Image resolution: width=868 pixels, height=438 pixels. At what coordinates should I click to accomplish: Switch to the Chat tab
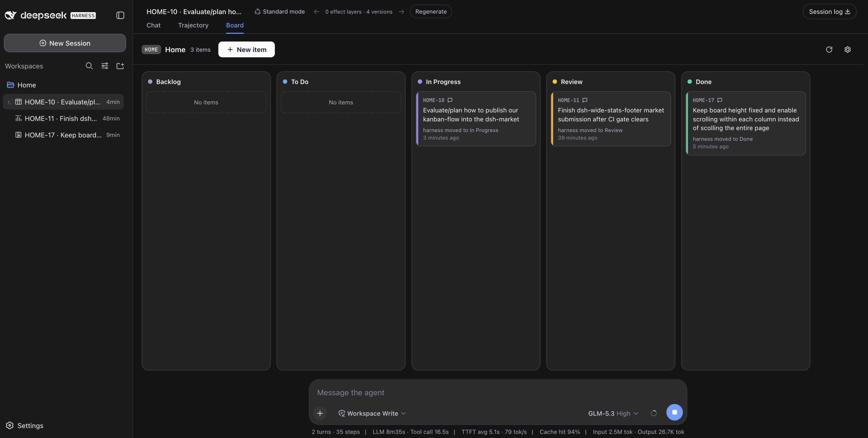coord(153,25)
